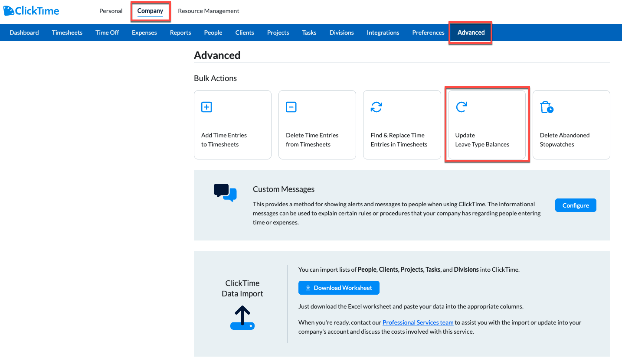
Task: Open the People menu
Action: (x=213, y=32)
